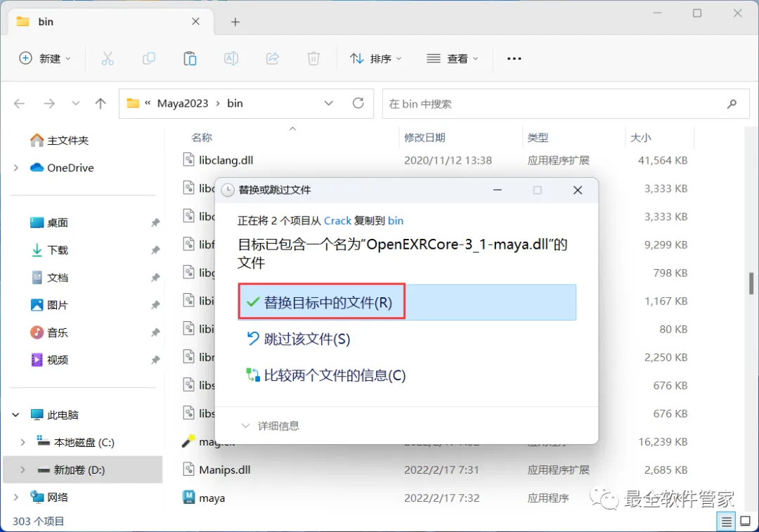The width and height of the screenshot is (759, 532).
Task: Click the bin destination link in dialog
Action: pyautogui.click(x=396, y=221)
